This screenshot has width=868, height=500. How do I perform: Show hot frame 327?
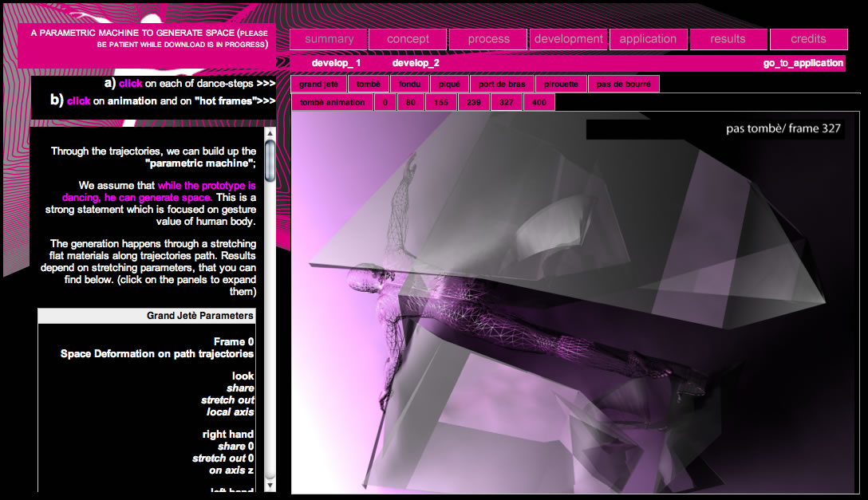coord(507,102)
